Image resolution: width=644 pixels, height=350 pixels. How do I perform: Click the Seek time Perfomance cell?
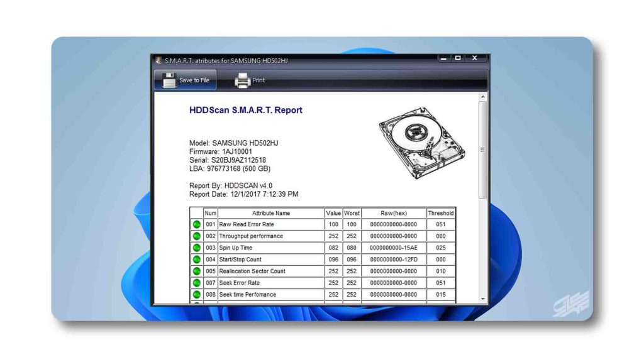coord(271,295)
